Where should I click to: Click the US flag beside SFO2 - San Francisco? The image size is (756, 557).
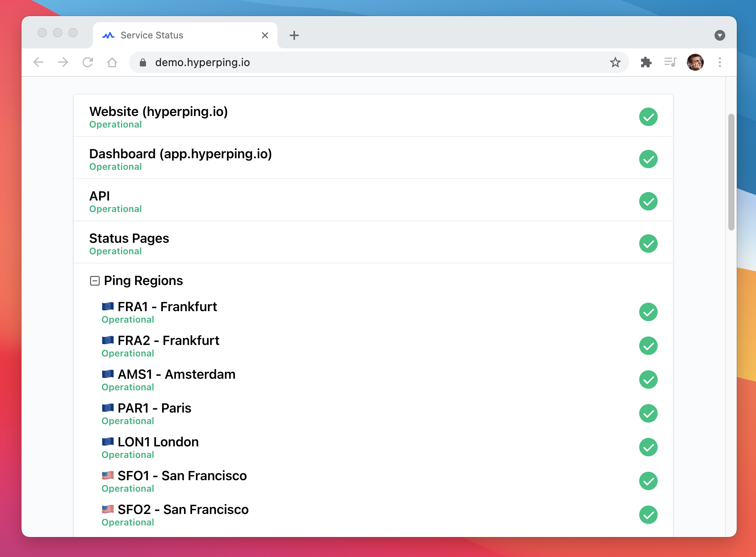[108, 509]
